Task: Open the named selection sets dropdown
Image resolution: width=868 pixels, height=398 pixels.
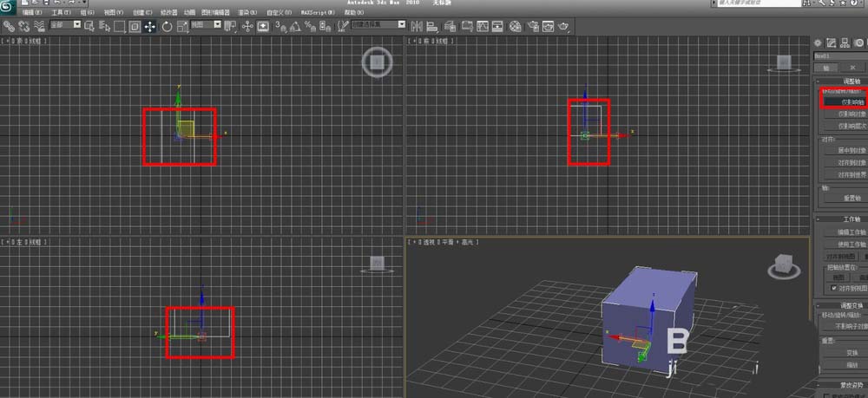Action: pos(378,25)
